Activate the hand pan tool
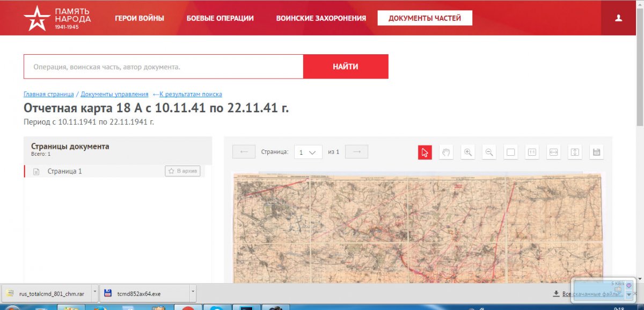644x310 pixels. pos(446,153)
